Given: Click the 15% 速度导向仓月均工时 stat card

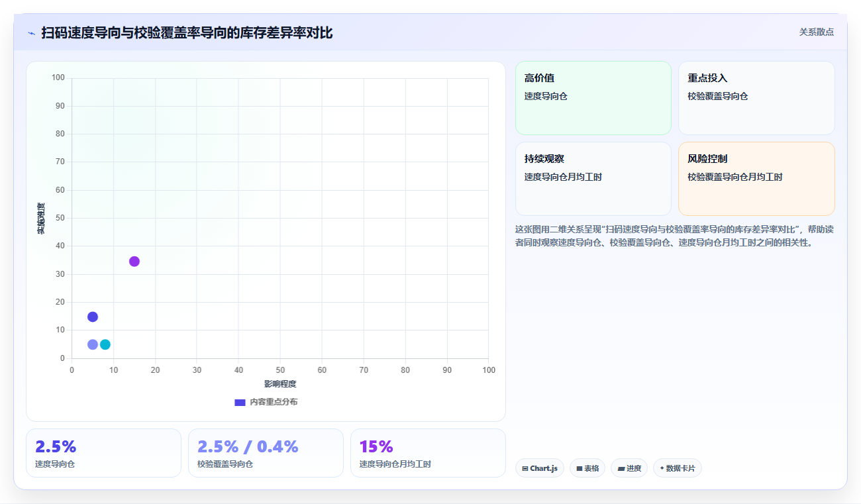Looking at the screenshot, I should (x=428, y=453).
